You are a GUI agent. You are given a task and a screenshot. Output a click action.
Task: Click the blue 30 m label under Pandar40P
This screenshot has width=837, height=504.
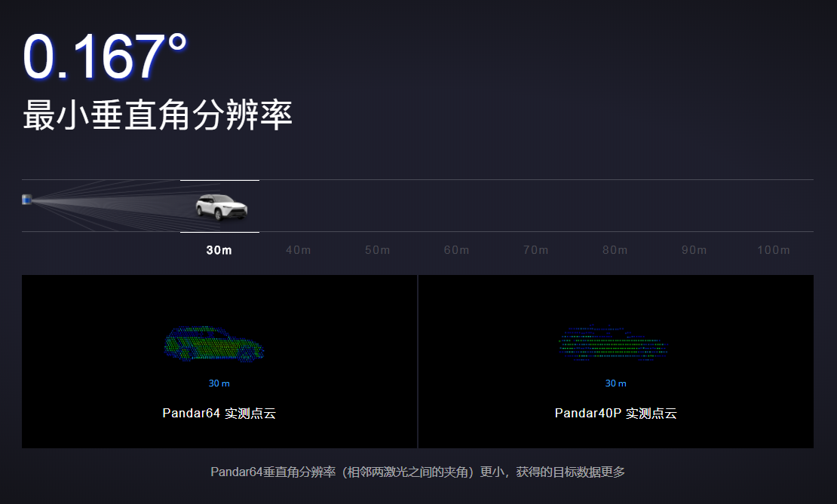(615, 383)
